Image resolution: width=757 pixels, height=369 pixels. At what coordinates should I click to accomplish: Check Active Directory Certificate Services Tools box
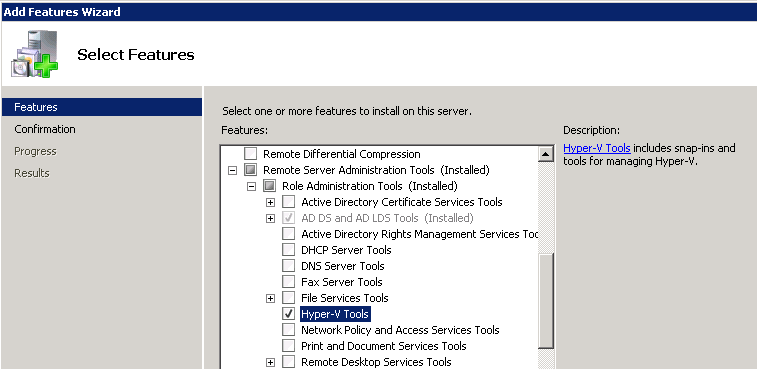(x=288, y=202)
